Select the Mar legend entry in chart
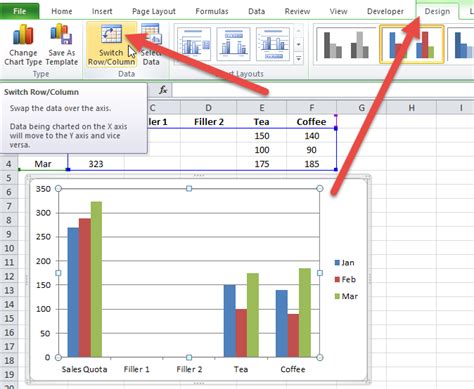Viewport: 474px width, 389px height. pyautogui.click(x=346, y=296)
